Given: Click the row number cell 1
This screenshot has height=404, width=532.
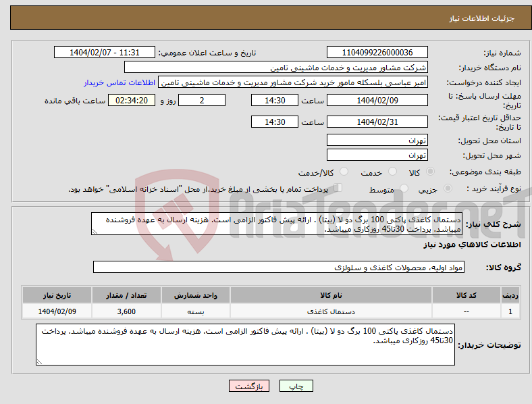Looking at the screenshot, I should point(510,311).
